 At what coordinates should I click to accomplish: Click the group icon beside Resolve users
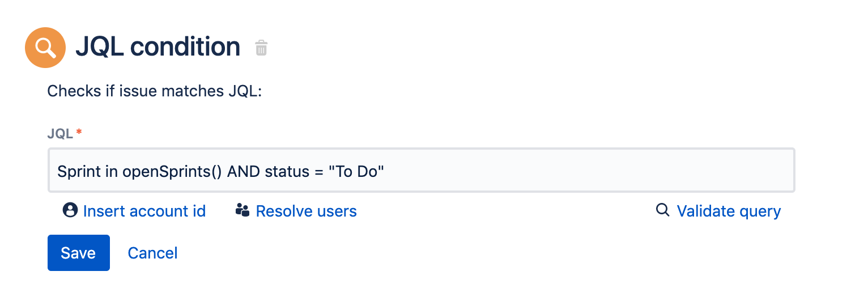point(242,211)
